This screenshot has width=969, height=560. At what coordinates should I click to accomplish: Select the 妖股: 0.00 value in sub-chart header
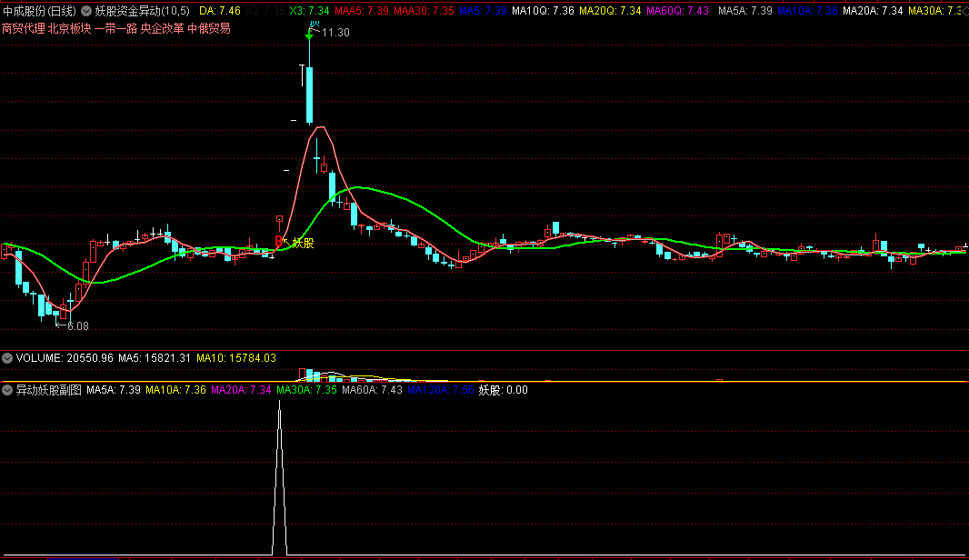click(503, 390)
